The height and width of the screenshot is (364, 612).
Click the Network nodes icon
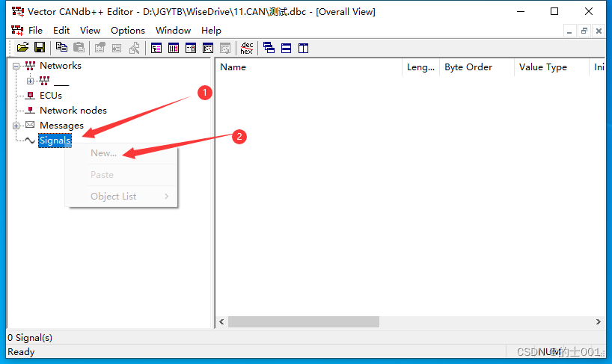coord(30,111)
